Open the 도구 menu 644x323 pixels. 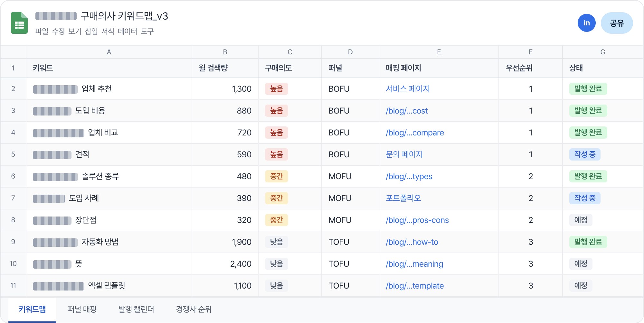click(x=147, y=31)
